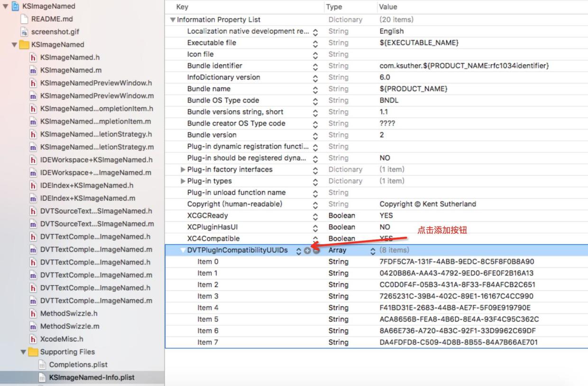Click the minus button on DVTPlugInCompatibilityUUIDs row

click(316, 251)
